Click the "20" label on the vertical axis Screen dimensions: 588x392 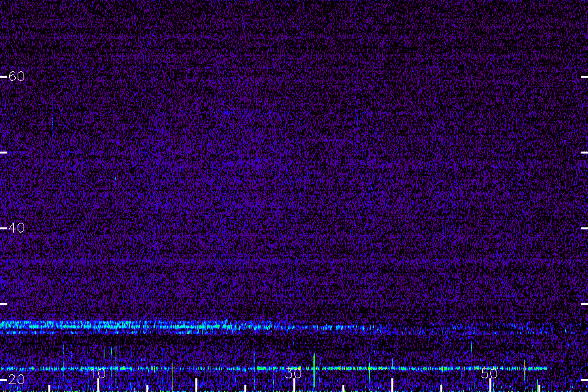click(x=16, y=379)
